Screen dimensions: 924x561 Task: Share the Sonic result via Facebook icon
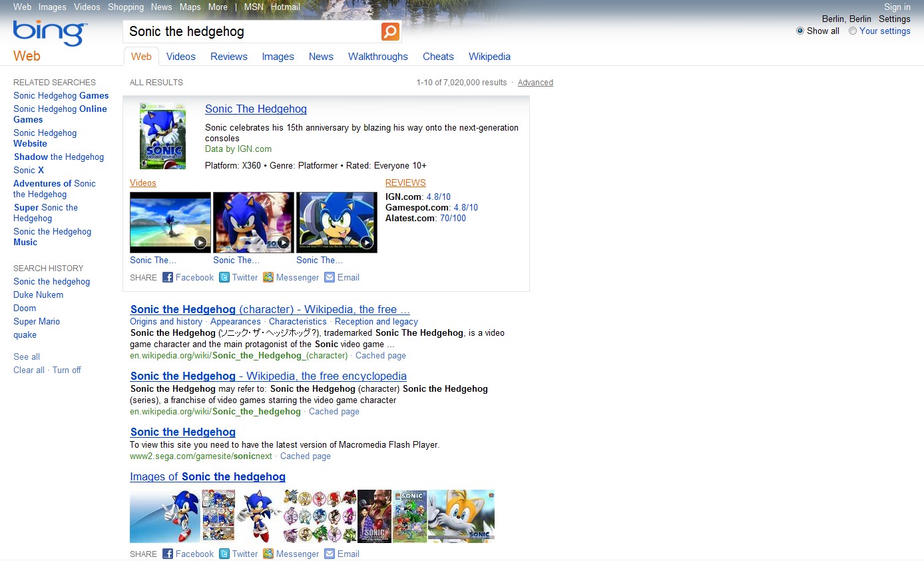tap(167, 277)
